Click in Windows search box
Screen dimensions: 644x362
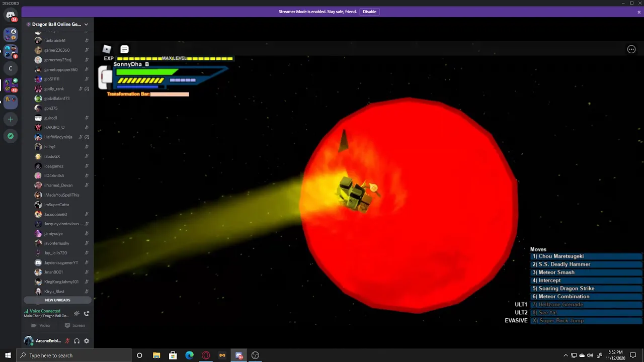(x=74, y=355)
